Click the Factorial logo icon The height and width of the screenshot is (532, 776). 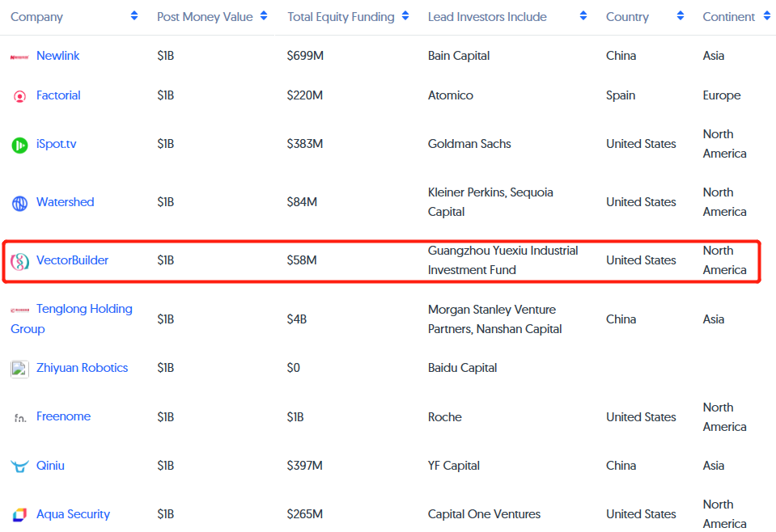point(19,96)
